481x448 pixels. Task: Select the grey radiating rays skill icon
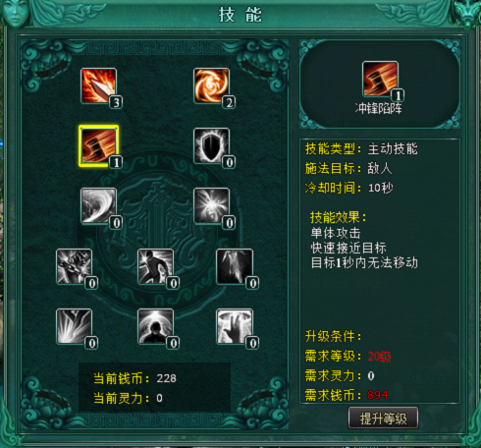click(x=74, y=326)
